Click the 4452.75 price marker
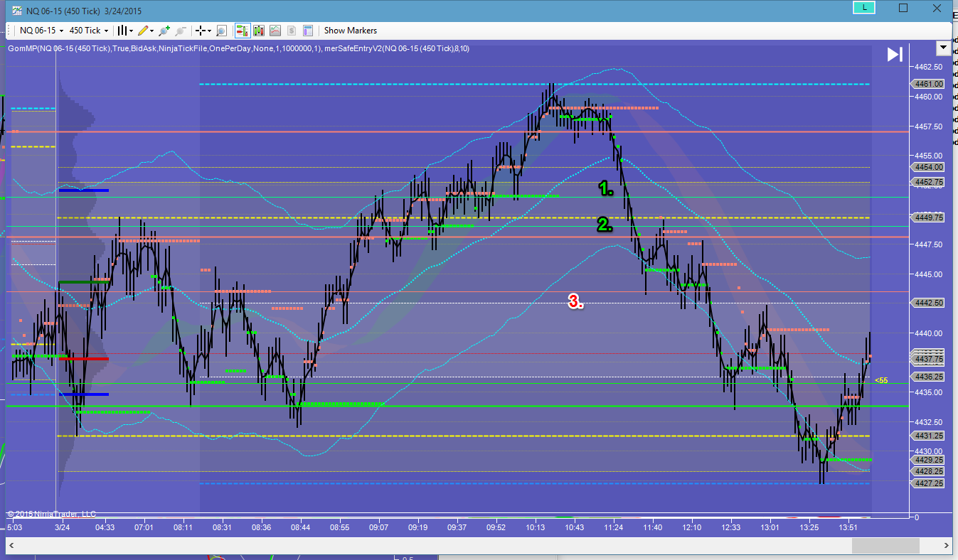Screen dimensions: 958x560 tap(929, 182)
